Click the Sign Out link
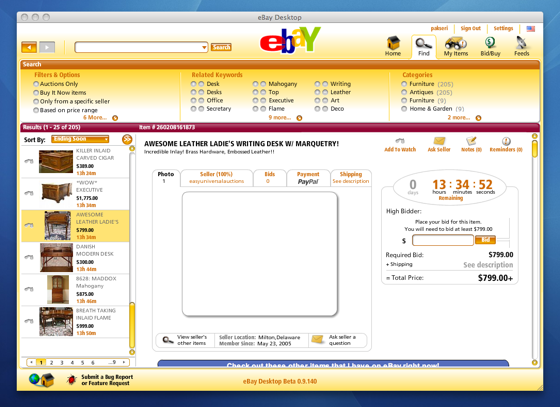The image size is (560, 407). click(470, 28)
